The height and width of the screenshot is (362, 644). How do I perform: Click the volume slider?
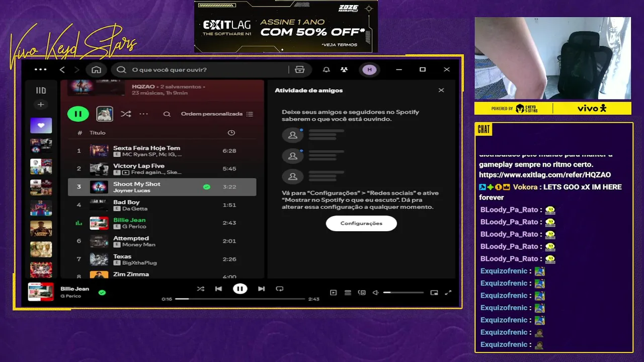404,293
